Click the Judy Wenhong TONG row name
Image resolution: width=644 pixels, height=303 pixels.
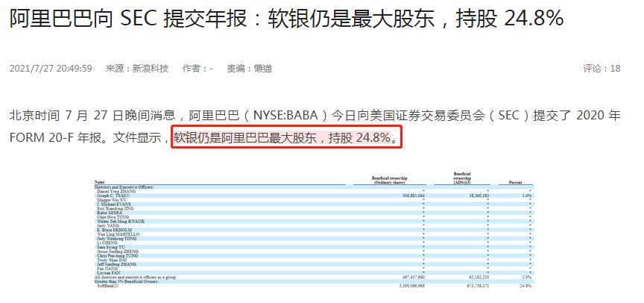click(x=117, y=239)
